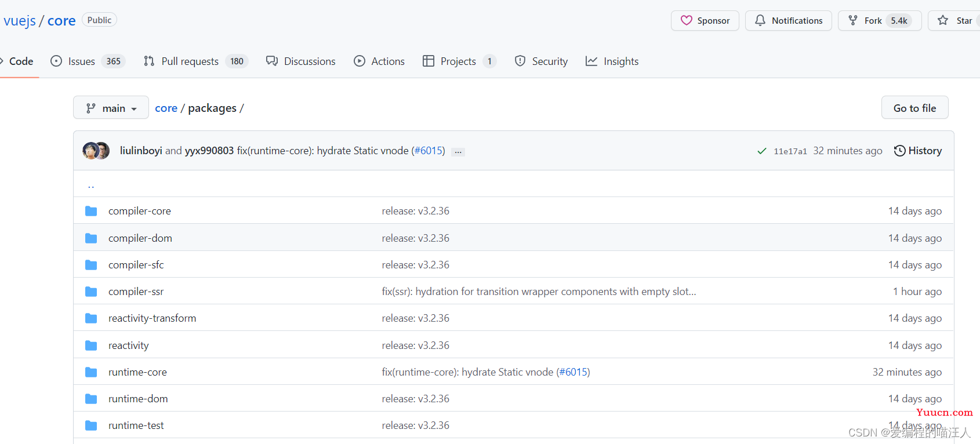Expand commit message ellipsis button
Image resolution: width=980 pixels, height=444 pixels.
tap(458, 151)
